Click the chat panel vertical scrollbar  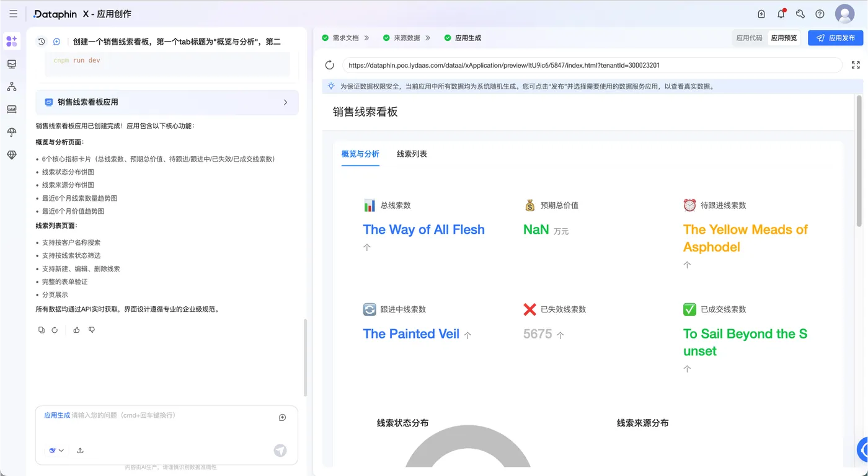tap(305, 358)
